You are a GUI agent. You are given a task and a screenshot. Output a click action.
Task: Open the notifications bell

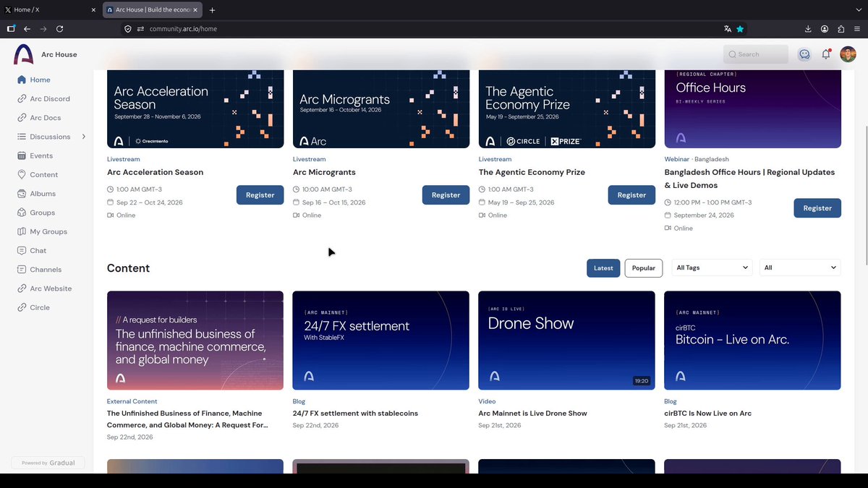(x=826, y=54)
